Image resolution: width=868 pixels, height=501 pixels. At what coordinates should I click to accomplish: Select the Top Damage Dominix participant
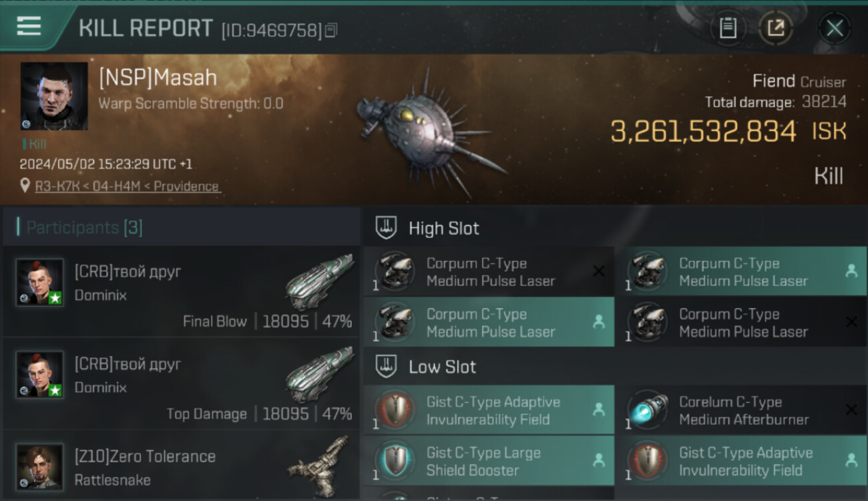[x=180, y=383]
